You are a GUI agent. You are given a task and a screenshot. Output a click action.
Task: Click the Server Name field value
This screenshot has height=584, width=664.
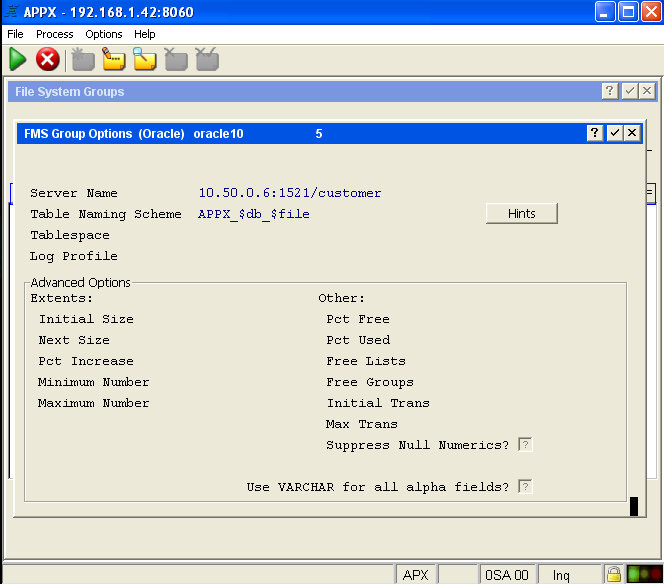point(290,193)
